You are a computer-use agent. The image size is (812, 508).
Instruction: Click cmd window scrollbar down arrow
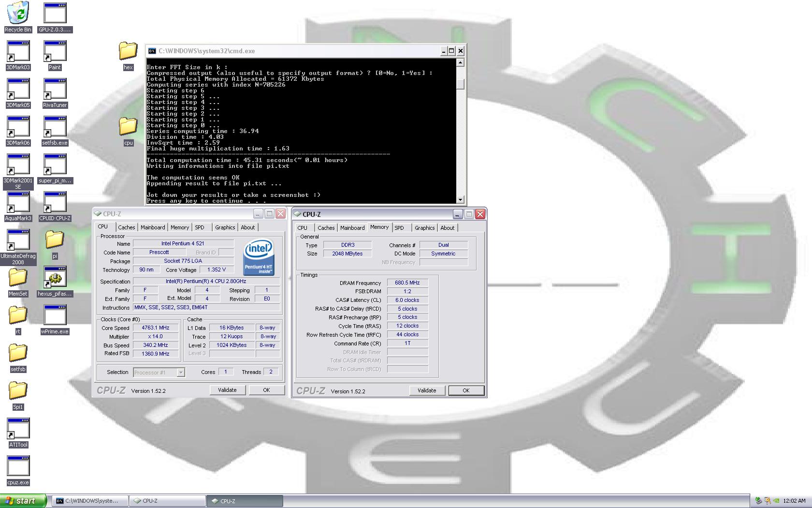pos(460,199)
